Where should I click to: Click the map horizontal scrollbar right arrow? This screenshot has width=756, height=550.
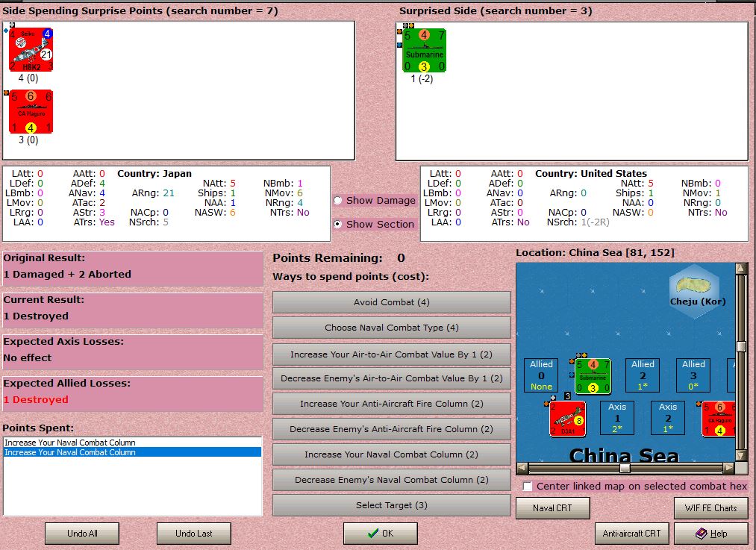point(728,468)
